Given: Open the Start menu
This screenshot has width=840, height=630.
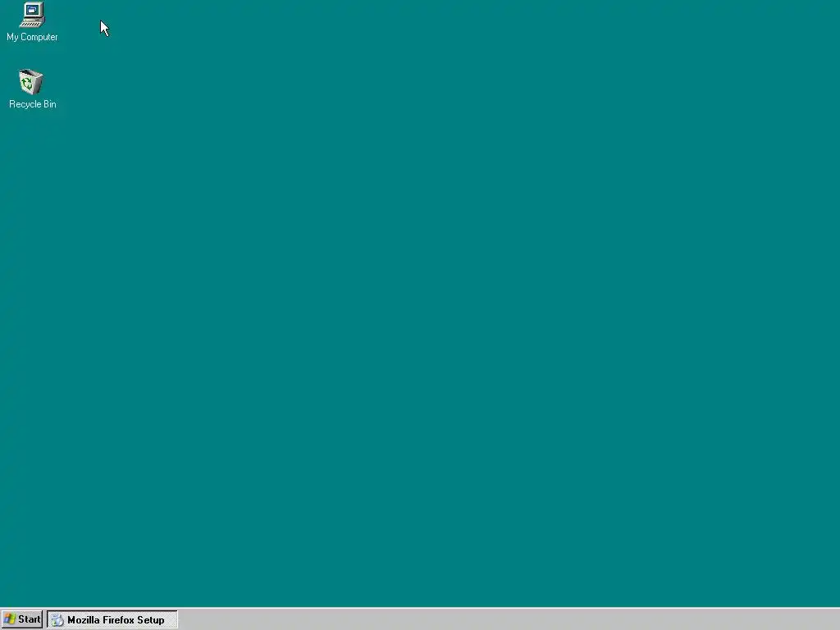Looking at the screenshot, I should (22, 619).
